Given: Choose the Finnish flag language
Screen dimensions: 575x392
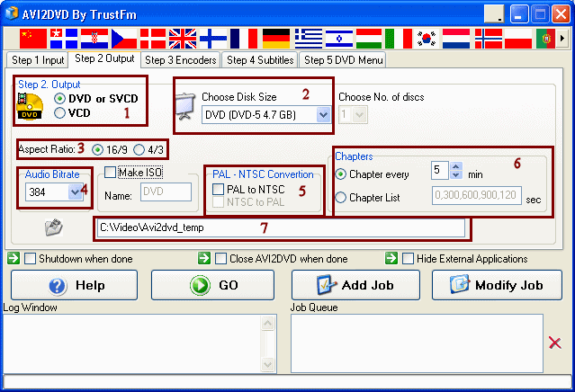Looking at the screenshot, I should 213,39.
